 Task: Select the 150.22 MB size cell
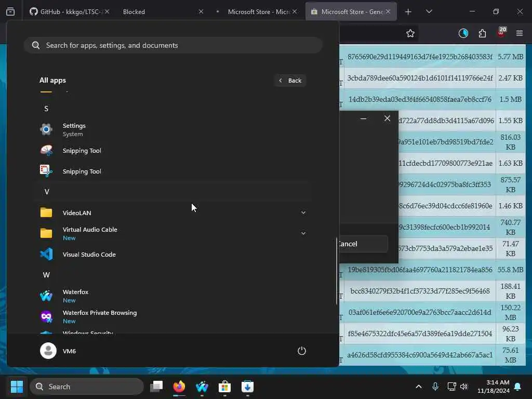pos(510,312)
